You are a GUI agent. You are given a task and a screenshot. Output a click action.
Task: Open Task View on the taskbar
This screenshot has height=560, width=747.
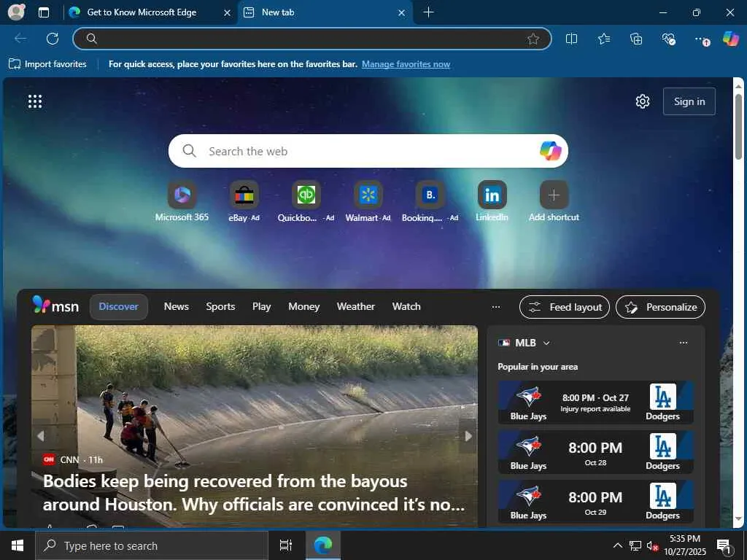(286, 545)
